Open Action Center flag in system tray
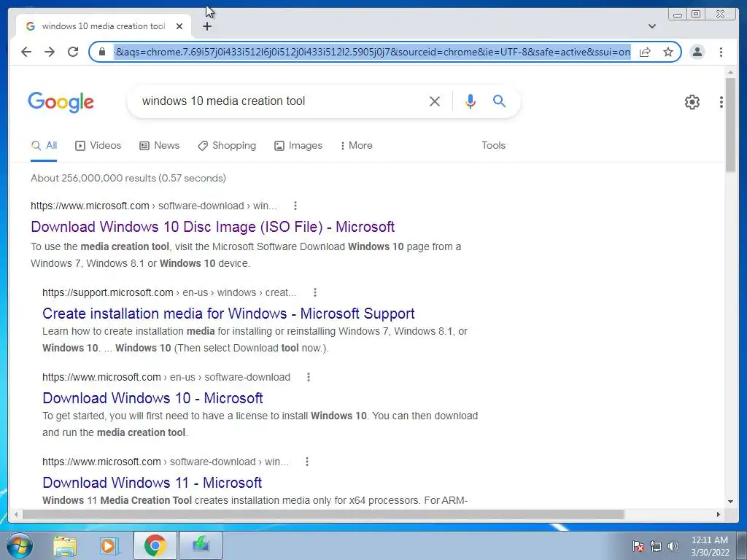The width and height of the screenshot is (747, 560). [638, 546]
